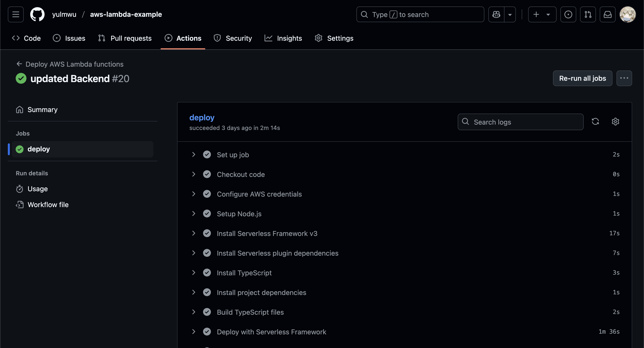The height and width of the screenshot is (348, 644).
Task: Click Re-run all jobs button
Action: (582, 78)
